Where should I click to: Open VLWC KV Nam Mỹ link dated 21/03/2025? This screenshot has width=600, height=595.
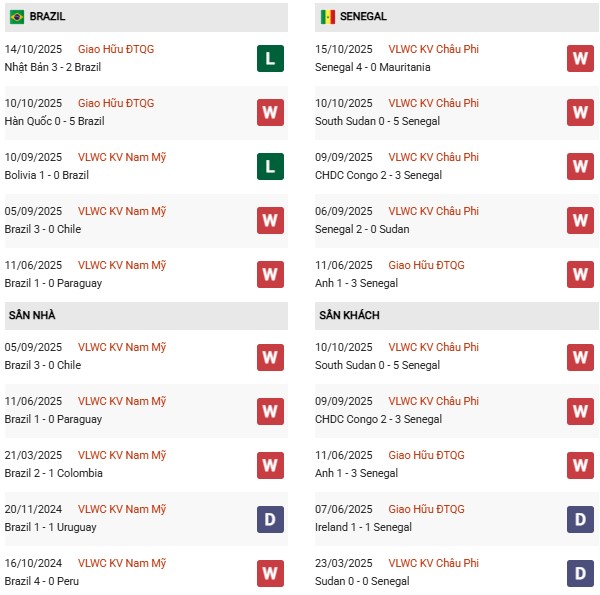pos(122,455)
